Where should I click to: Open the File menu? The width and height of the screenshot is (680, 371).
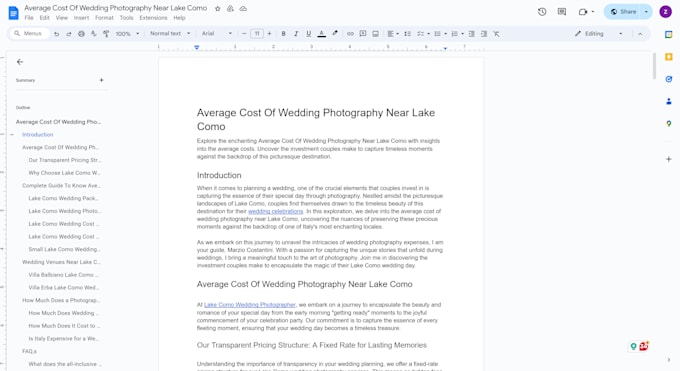[29, 18]
